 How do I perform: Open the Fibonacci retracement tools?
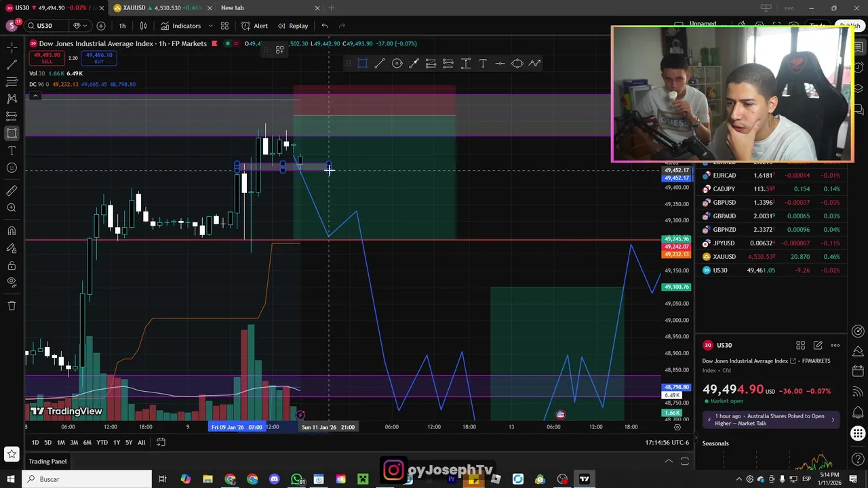tap(12, 82)
